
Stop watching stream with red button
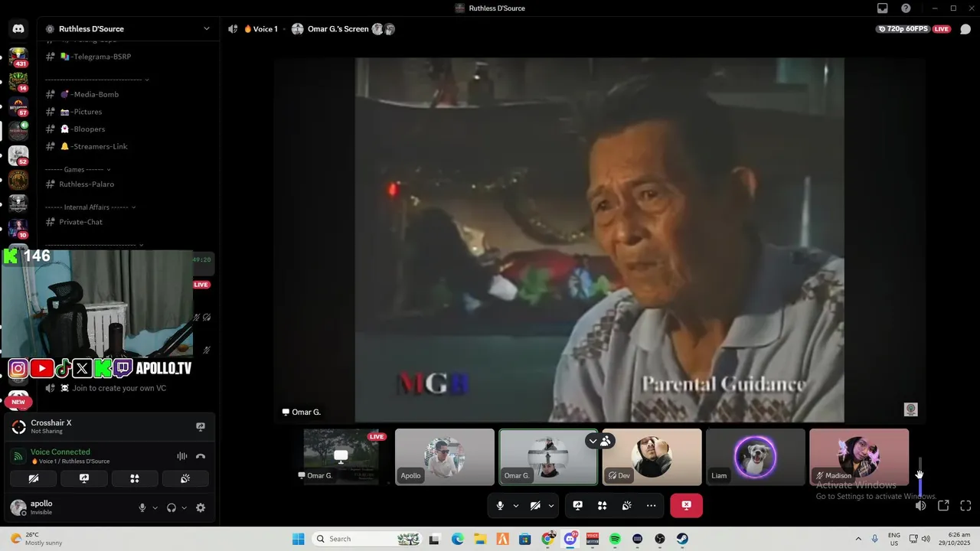686,505
